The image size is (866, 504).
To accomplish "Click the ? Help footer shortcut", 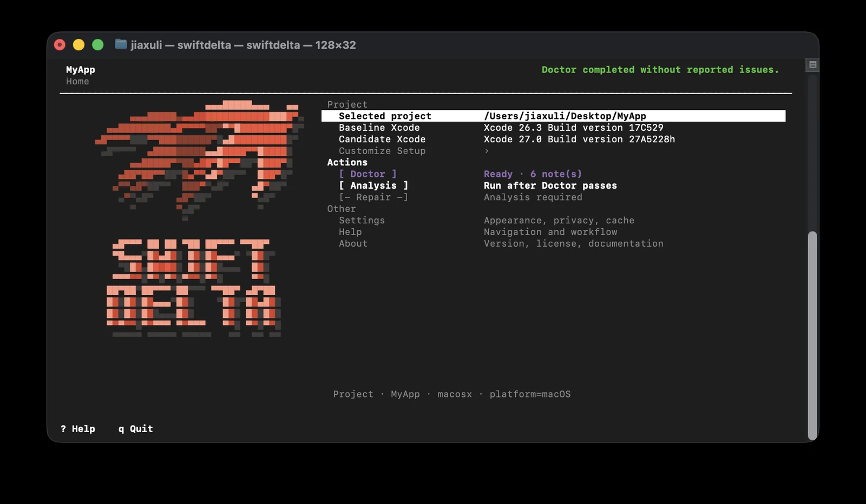I will click(78, 429).
